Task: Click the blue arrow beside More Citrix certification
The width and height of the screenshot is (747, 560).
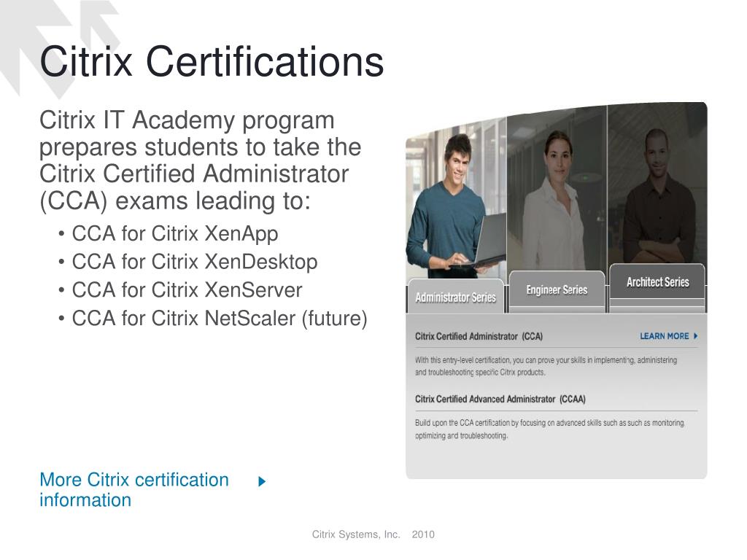Action: click(x=262, y=481)
